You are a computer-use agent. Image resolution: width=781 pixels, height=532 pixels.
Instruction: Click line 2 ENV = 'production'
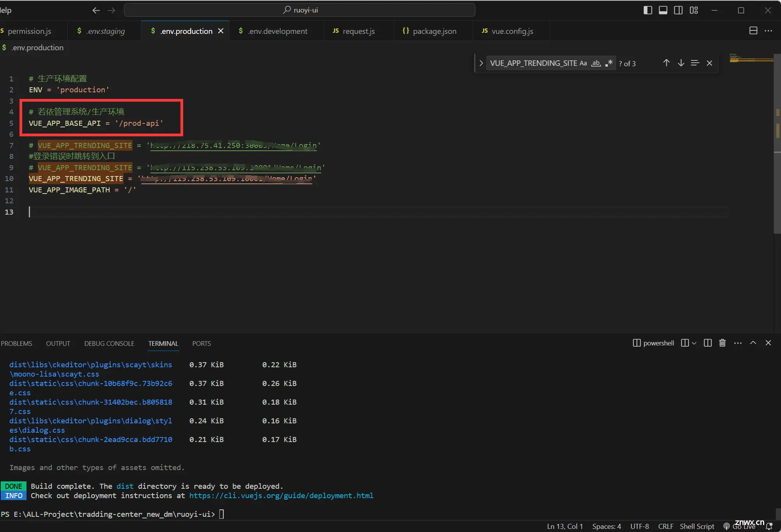click(69, 90)
